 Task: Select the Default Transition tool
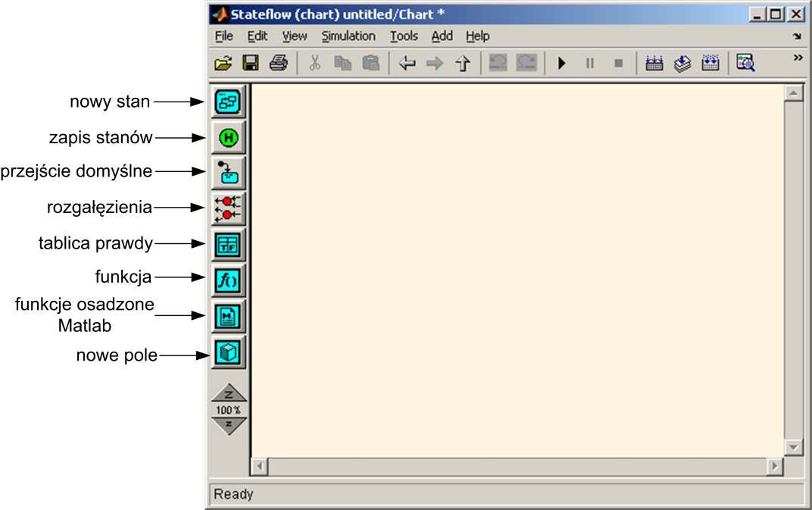click(x=228, y=173)
